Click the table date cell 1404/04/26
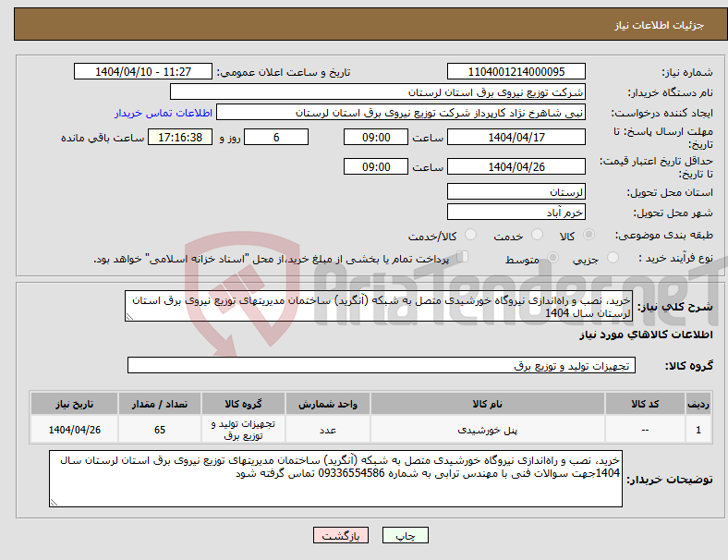Image resolution: width=728 pixels, height=560 pixels. [74, 430]
